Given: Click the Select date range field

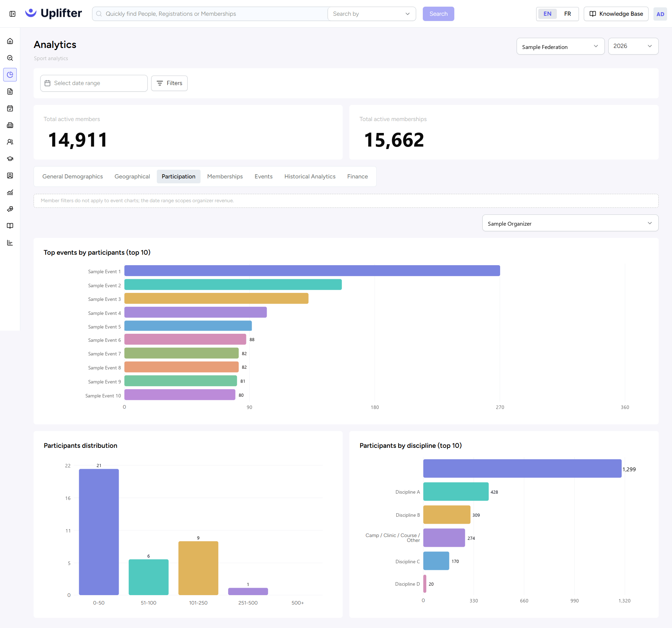Looking at the screenshot, I should pyautogui.click(x=94, y=83).
